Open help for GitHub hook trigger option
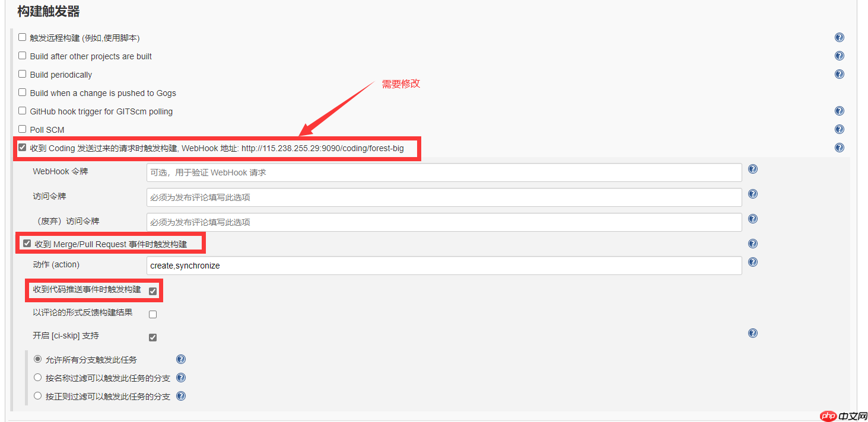The image size is (868, 422). (x=839, y=110)
